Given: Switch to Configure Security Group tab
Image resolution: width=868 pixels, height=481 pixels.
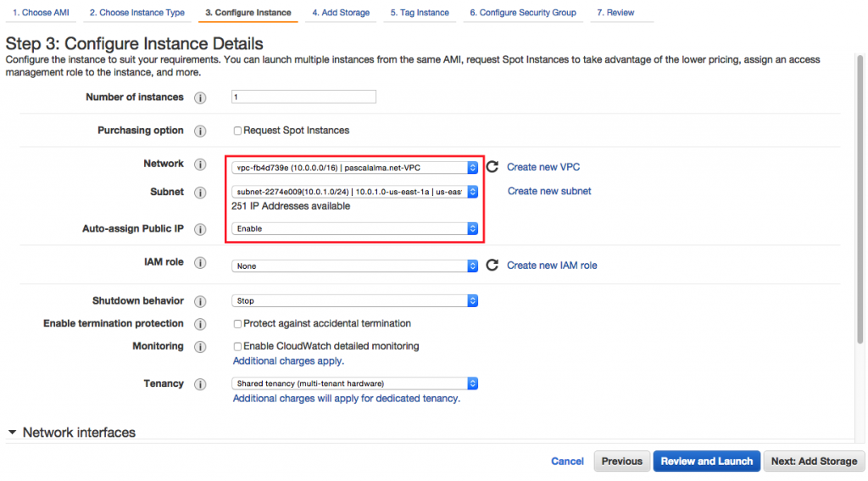Looking at the screenshot, I should pos(522,13).
